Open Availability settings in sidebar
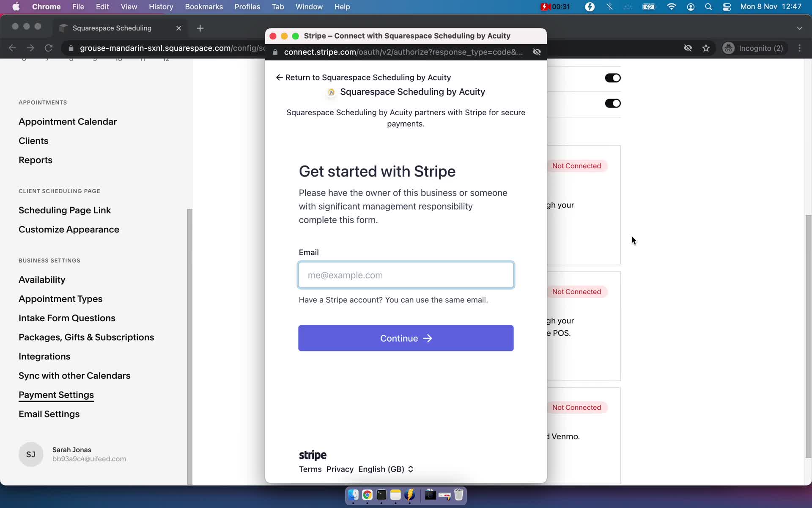Screen dimensions: 812x508 click(42, 280)
